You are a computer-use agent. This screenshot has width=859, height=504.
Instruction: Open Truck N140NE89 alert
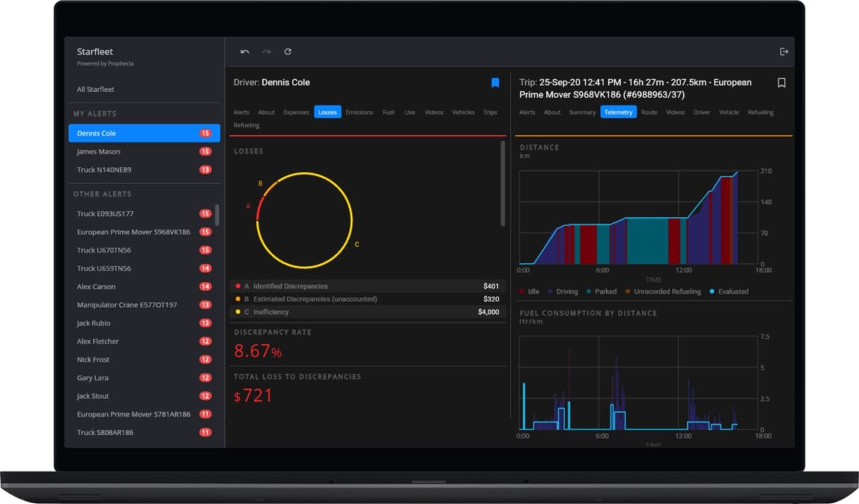click(x=144, y=170)
